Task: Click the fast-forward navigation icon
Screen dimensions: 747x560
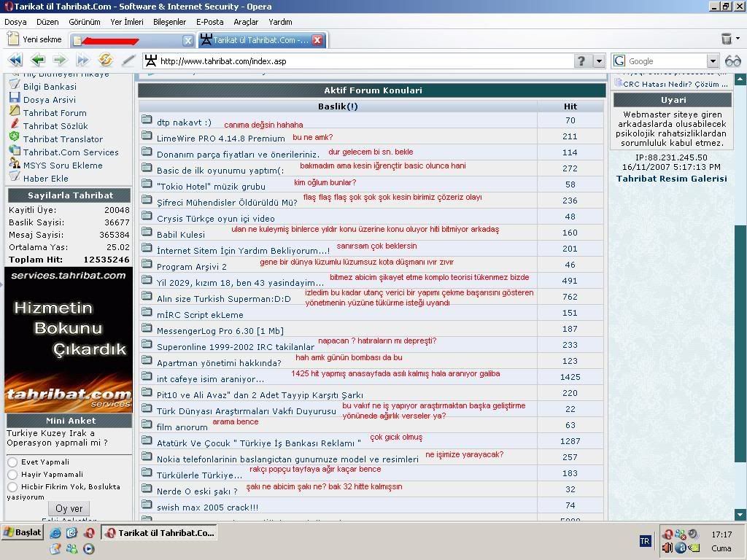Action: pyautogui.click(x=82, y=60)
